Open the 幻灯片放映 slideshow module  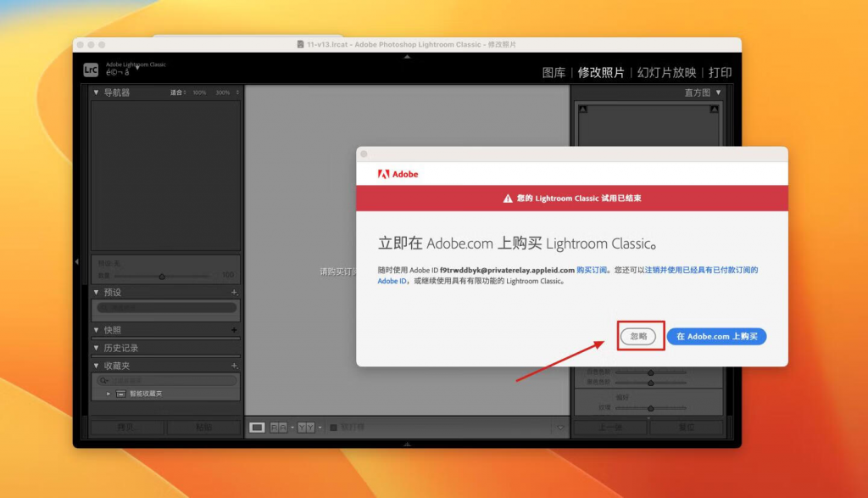(x=668, y=72)
